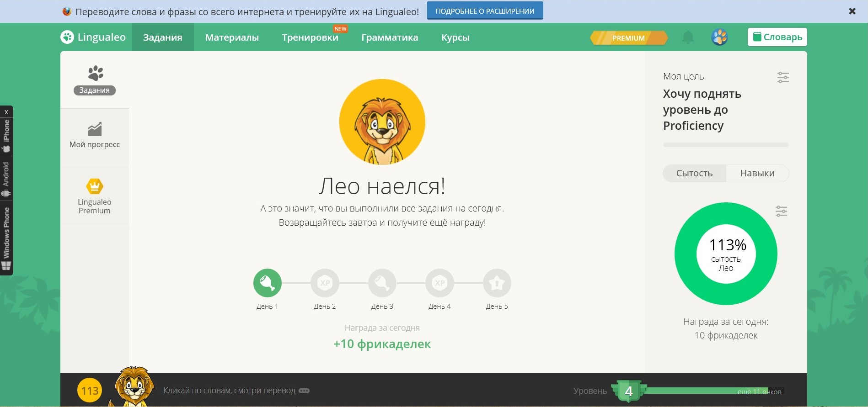The height and width of the screenshot is (407, 868).
Task: Click the Firefox extension icon in banner
Action: pyautogui.click(x=67, y=11)
